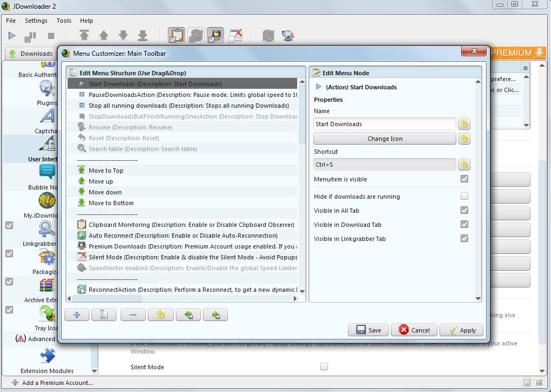This screenshot has height=392, width=551.
Task: Reset the Ctrl+S shortcut with yellow arrow
Action: [x=464, y=165]
